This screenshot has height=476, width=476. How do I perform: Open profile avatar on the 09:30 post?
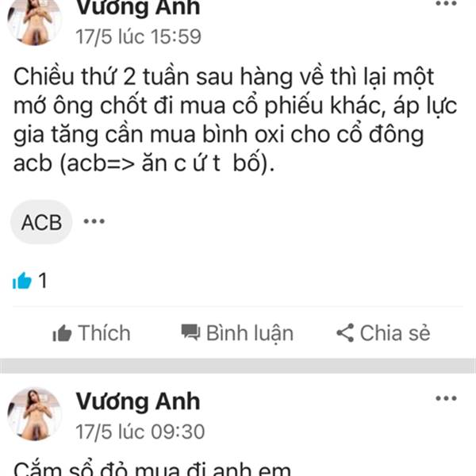(34, 414)
